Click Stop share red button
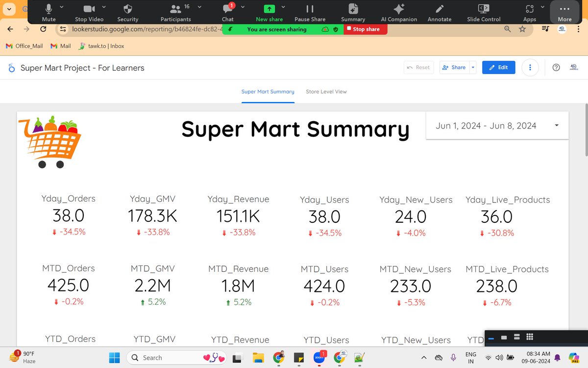The height and width of the screenshot is (368, 588). coord(366,29)
